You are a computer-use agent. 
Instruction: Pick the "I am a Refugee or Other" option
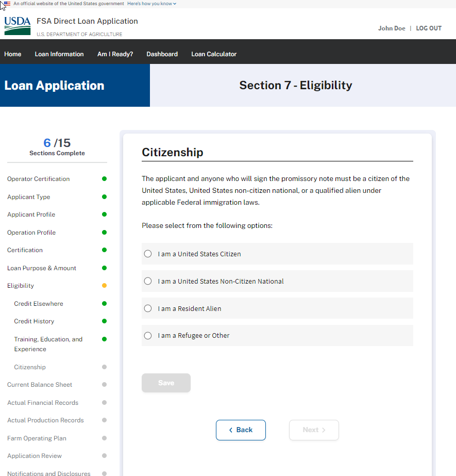coord(148,336)
